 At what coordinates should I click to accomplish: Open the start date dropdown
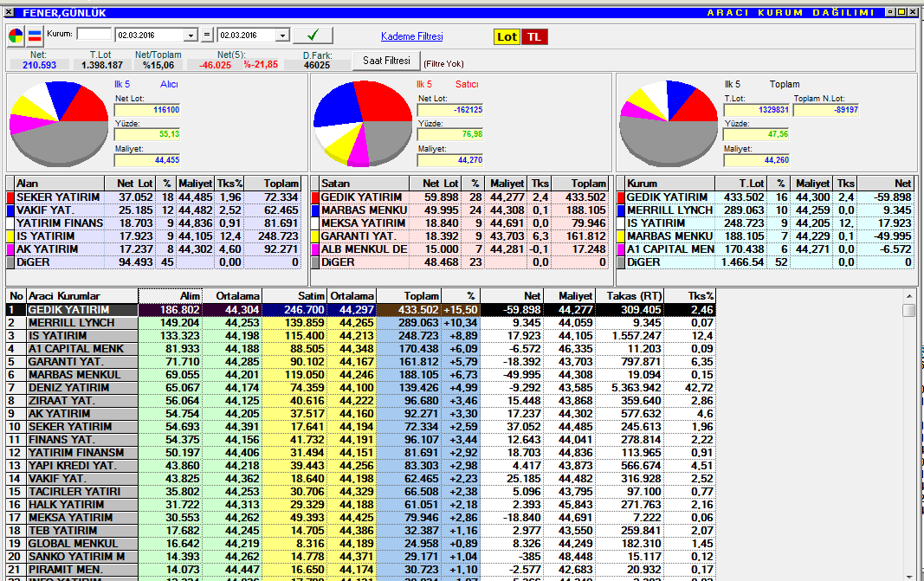(191, 36)
